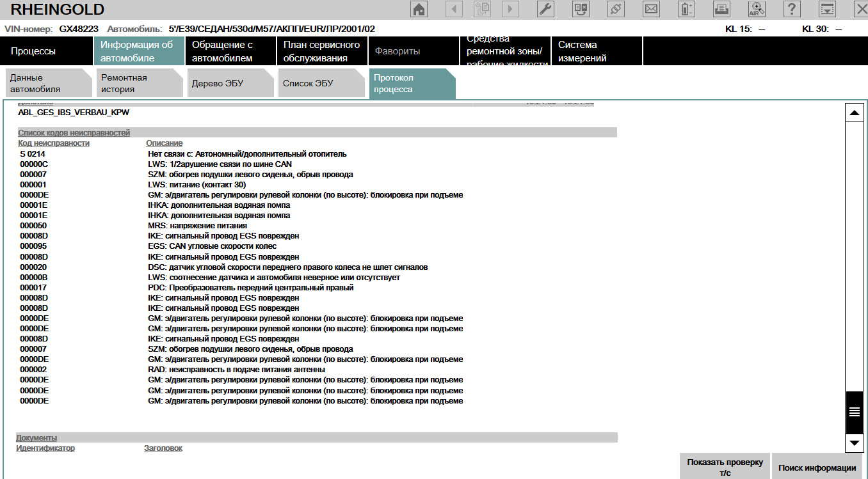Select fault code 000095
The width and height of the screenshot is (868, 479).
33,246
